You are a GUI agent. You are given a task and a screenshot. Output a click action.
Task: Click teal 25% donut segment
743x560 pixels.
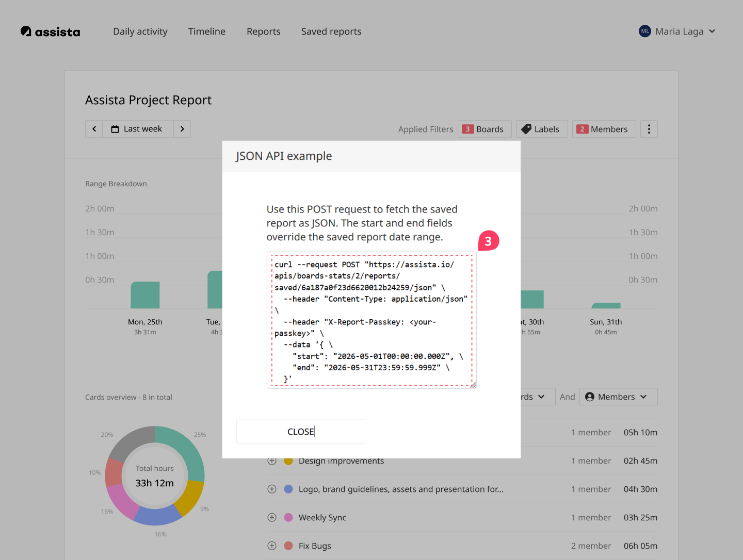186,449
